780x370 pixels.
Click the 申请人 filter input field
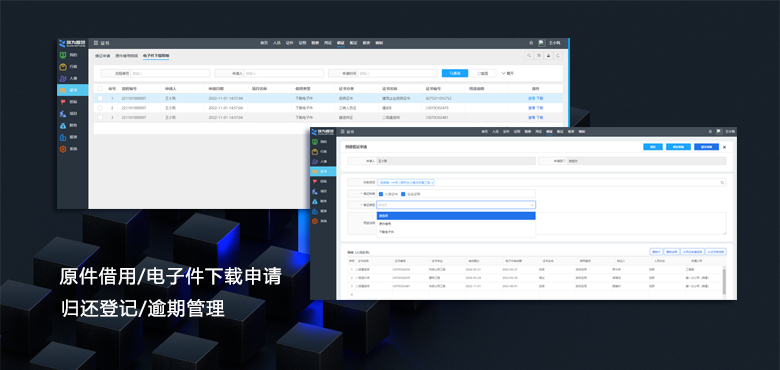[x=284, y=73]
